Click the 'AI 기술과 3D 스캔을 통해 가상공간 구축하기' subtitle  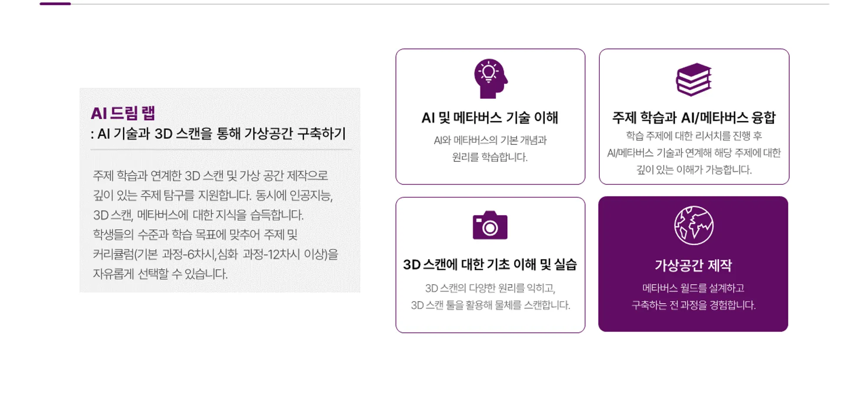point(221,134)
